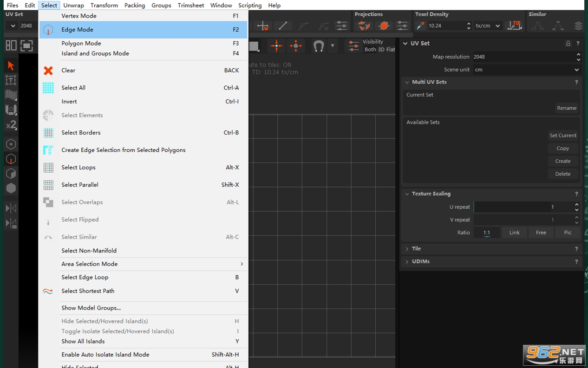Image resolution: width=588 pixels, height=368 pixels.
Task: Switch to island mode solid hexagon icon
Action: (x=11, y=188)
